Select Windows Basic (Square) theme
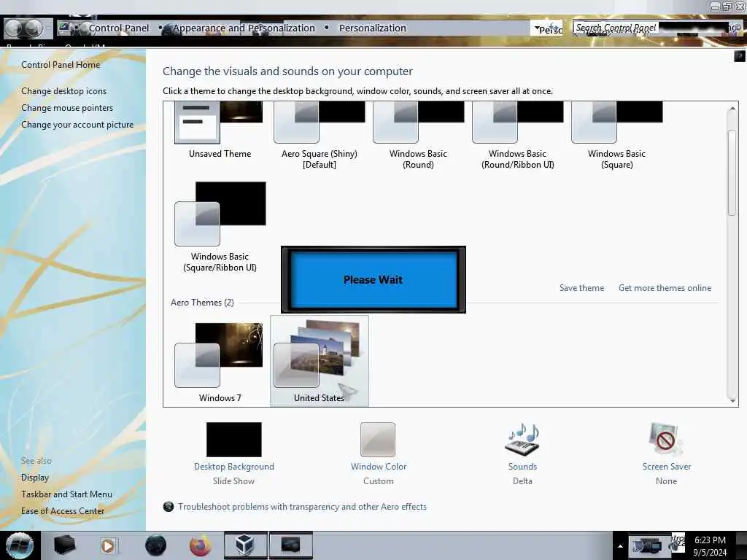Image resolution: width=747 pixels, height=560 pixels. [x=616, y=135]
